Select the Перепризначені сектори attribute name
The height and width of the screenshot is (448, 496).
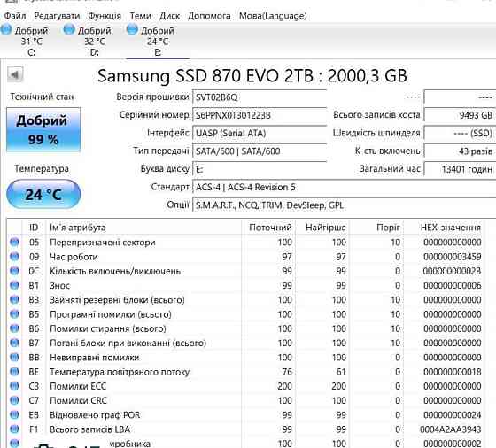click(103, 243)
